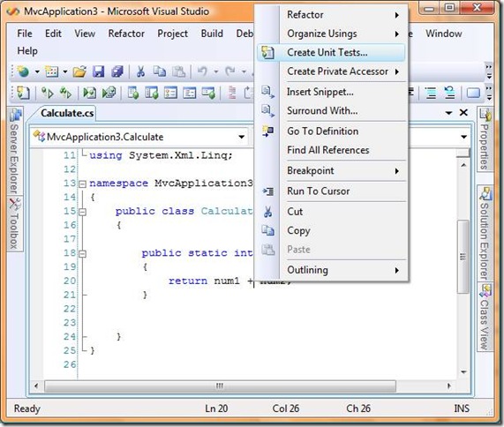Image resolution: width=504 pixels, height=427 pixels.
Task: Click the Paste icon in the main toolbar
Action: click(x=178, y=71)
